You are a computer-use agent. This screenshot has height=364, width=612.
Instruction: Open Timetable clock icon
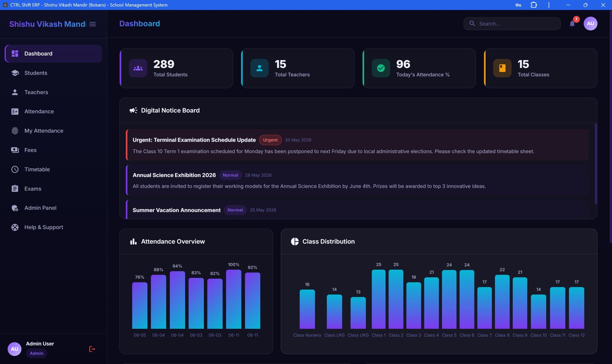15,169
